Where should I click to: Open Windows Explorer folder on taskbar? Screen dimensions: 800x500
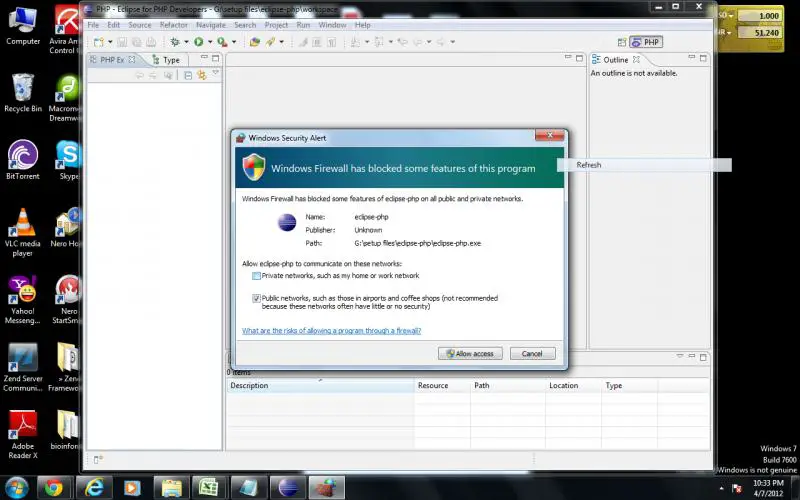pos(171,488)
